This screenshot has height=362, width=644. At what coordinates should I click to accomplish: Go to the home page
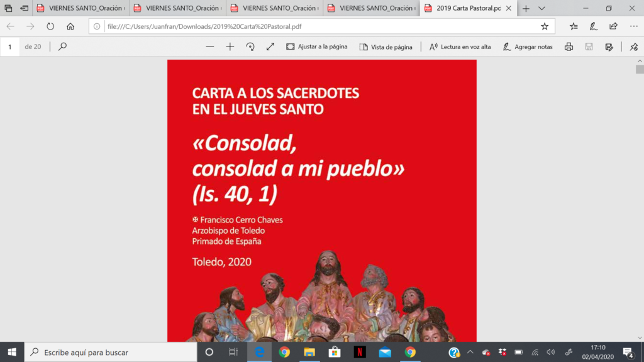coord(70,26)
